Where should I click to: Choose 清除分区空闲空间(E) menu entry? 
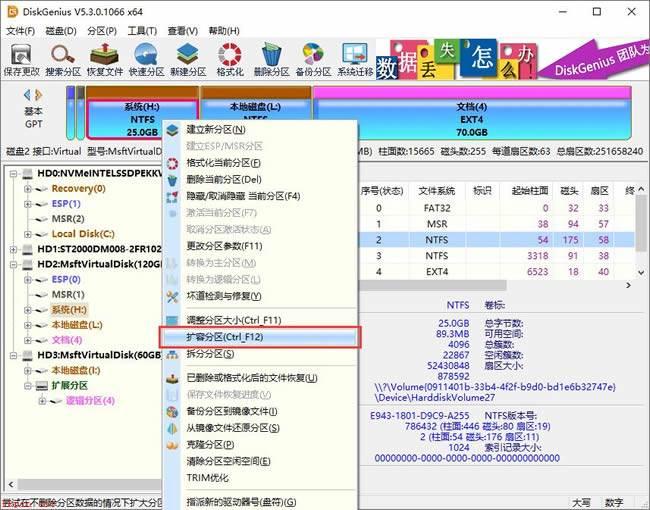(x=260, y=461)
